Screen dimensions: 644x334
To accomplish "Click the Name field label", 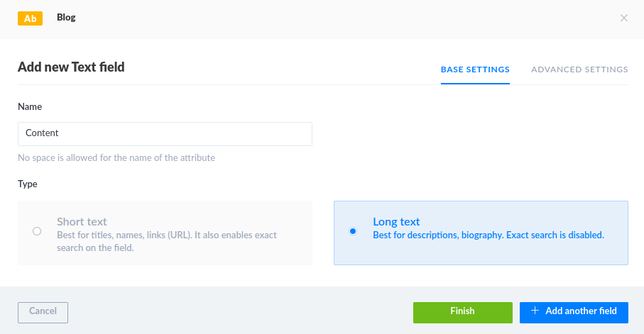I will click(30, 106).
